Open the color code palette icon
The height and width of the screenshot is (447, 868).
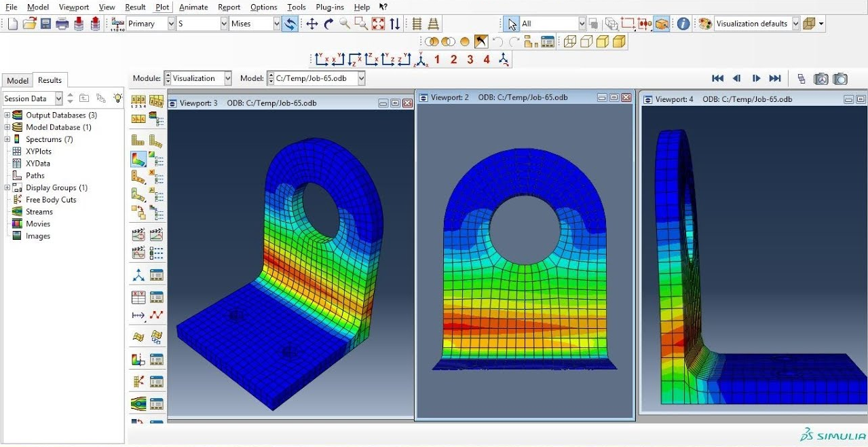tap(705, 24)
